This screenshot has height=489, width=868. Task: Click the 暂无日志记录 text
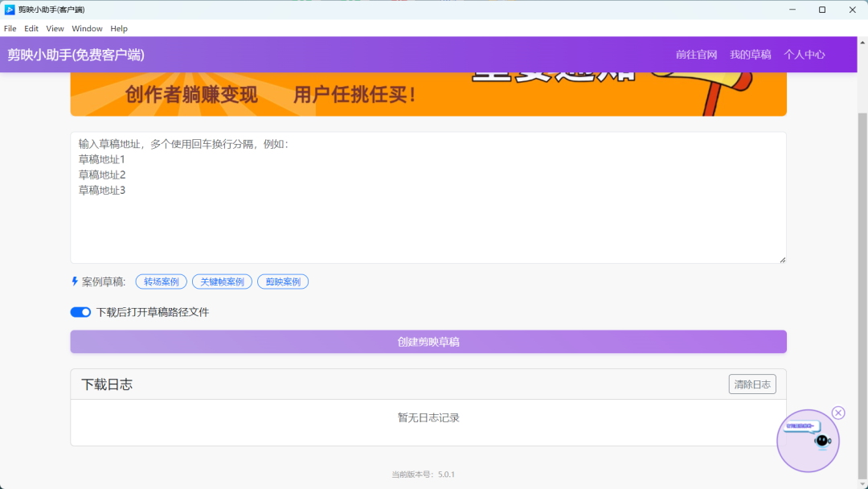[x=428, y=417]
